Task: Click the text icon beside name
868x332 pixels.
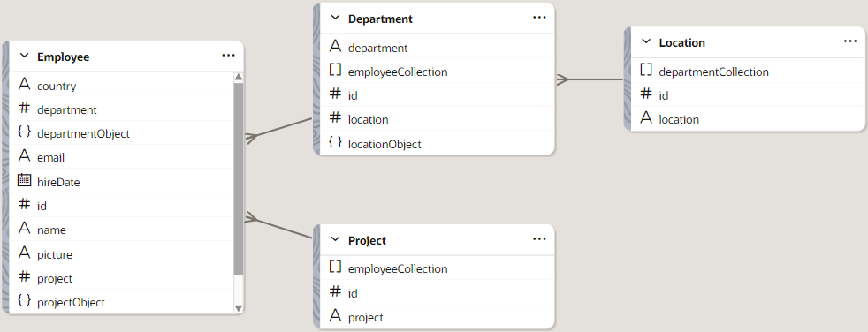Action: point(24,229)
